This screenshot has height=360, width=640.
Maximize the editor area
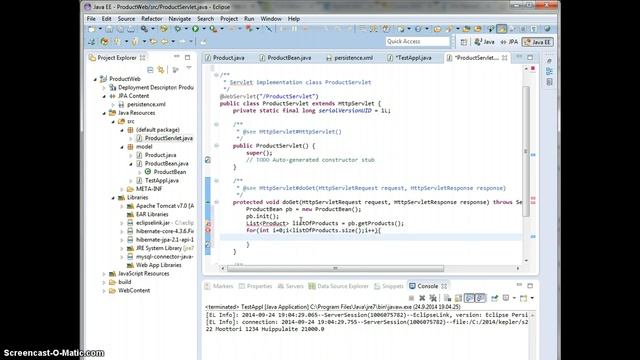[530, 57]
